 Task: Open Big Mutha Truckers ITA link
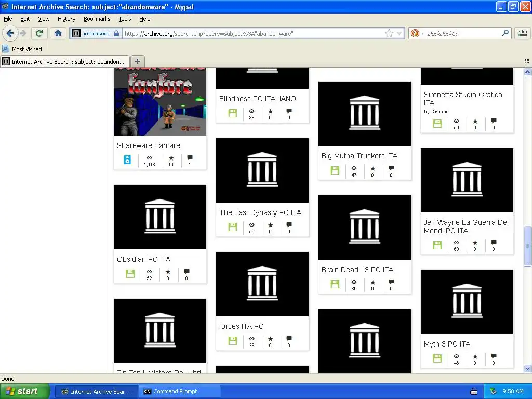(360, 156)
